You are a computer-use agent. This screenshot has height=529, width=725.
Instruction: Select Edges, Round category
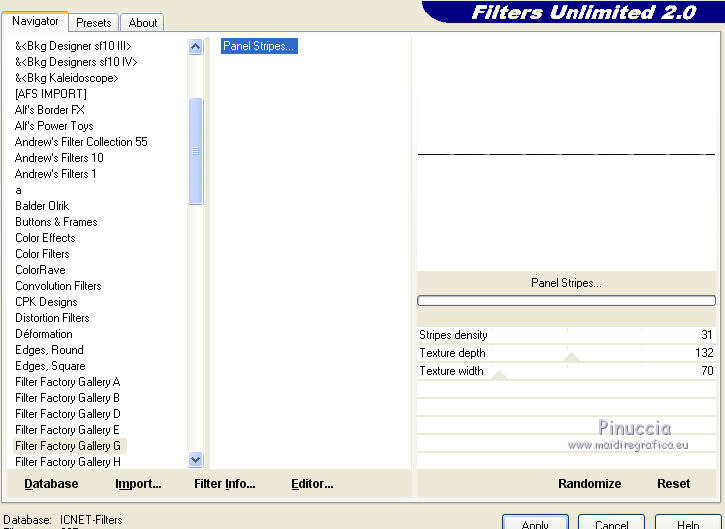(49, 350)
